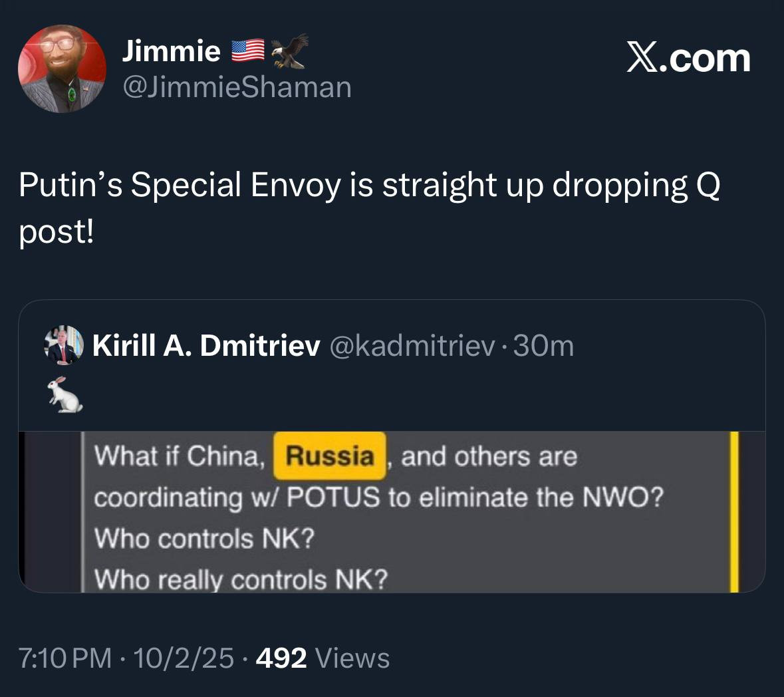Click the X.com logo
This screenshot has width=784, height=697.
tap(688, 59)
